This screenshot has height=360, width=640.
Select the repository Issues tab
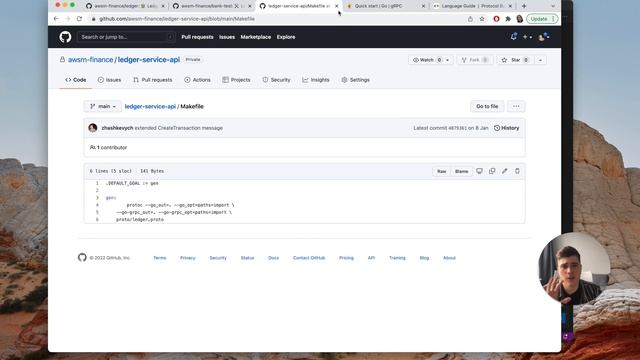(x=109, y=80)
